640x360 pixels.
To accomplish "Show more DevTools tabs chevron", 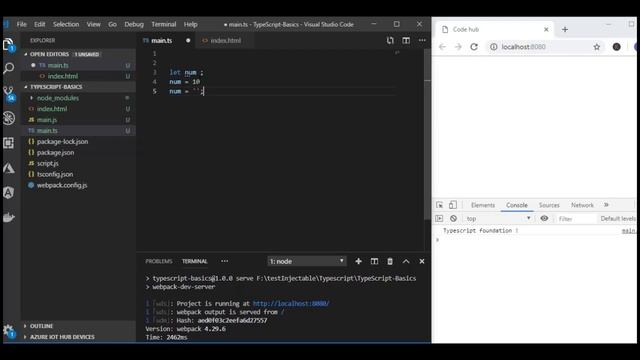I will click(606, 205).
